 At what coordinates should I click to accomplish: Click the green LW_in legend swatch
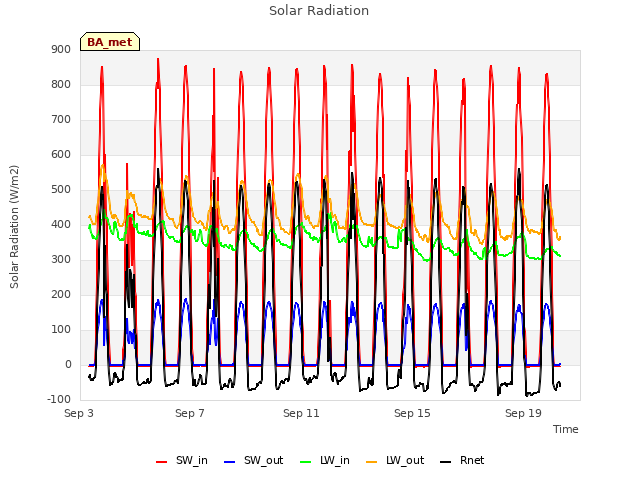point(306,462)
